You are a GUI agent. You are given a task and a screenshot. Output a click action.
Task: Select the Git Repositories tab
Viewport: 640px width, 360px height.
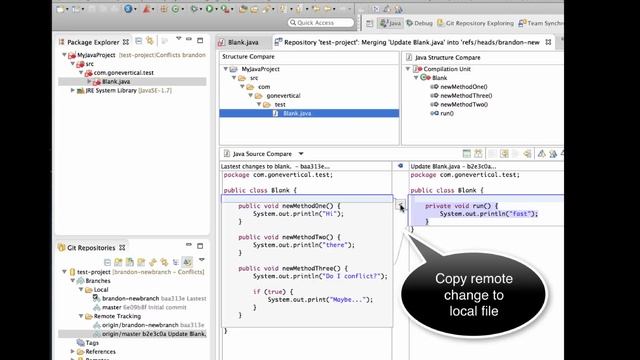[x=91, y=248]
